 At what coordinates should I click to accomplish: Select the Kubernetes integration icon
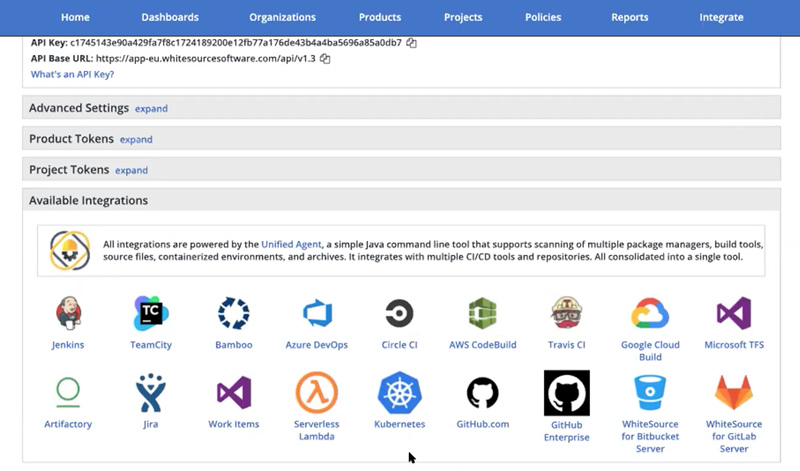point(399,392)
